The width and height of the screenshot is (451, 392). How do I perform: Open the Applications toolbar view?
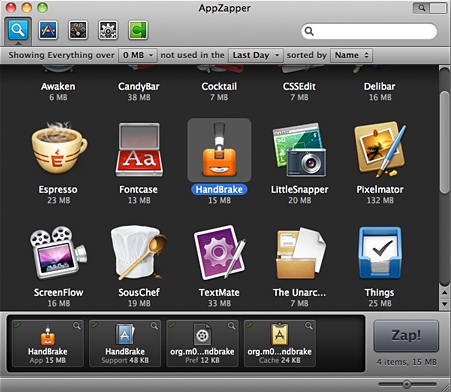(48, 30)
